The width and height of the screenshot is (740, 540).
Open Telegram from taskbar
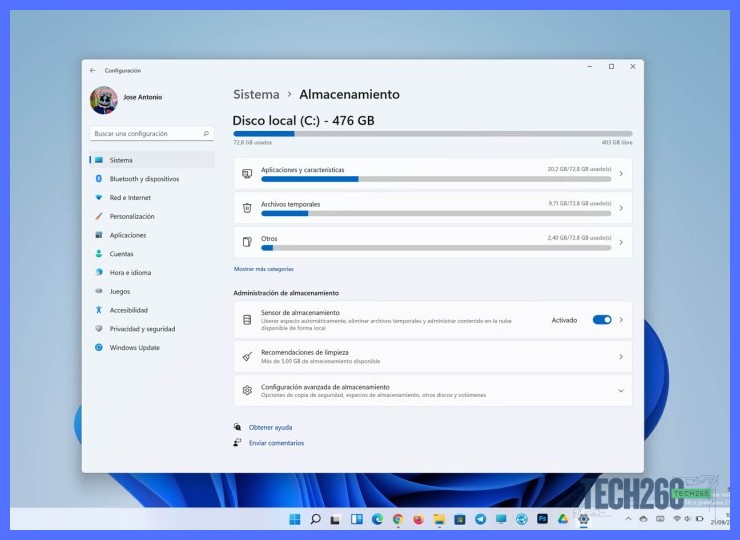tap(480, 519)
